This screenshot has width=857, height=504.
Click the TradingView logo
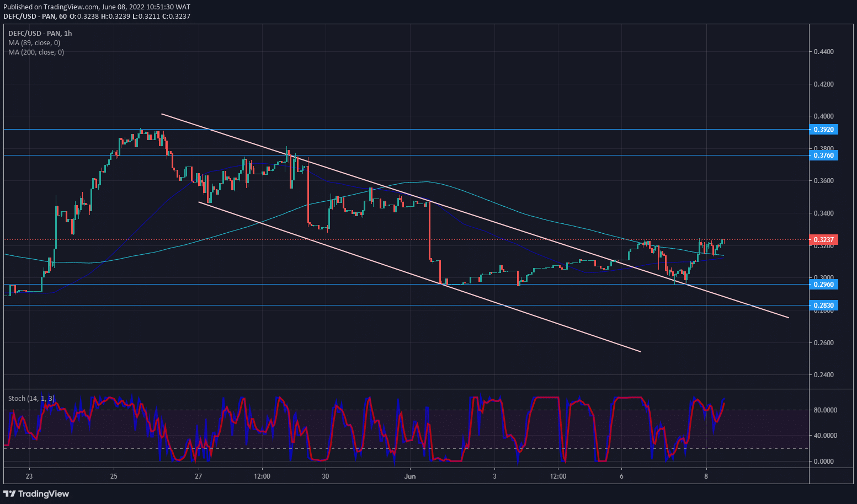[37, 494]
